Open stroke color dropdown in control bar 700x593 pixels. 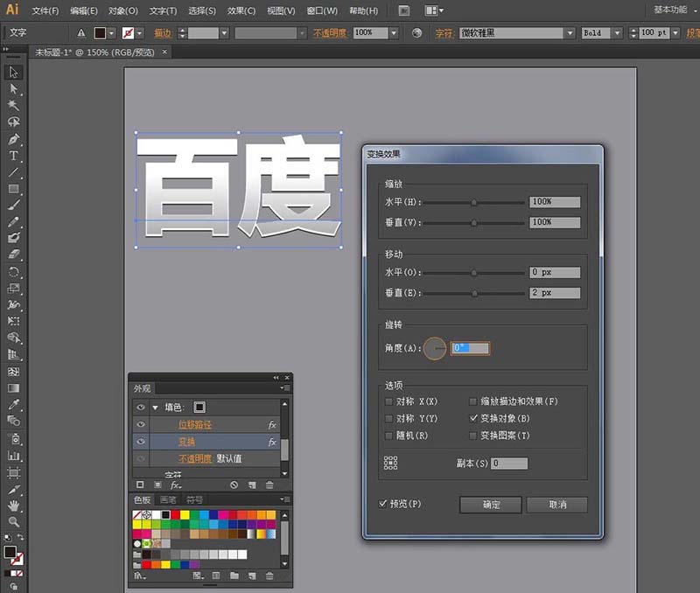[140, 33]
